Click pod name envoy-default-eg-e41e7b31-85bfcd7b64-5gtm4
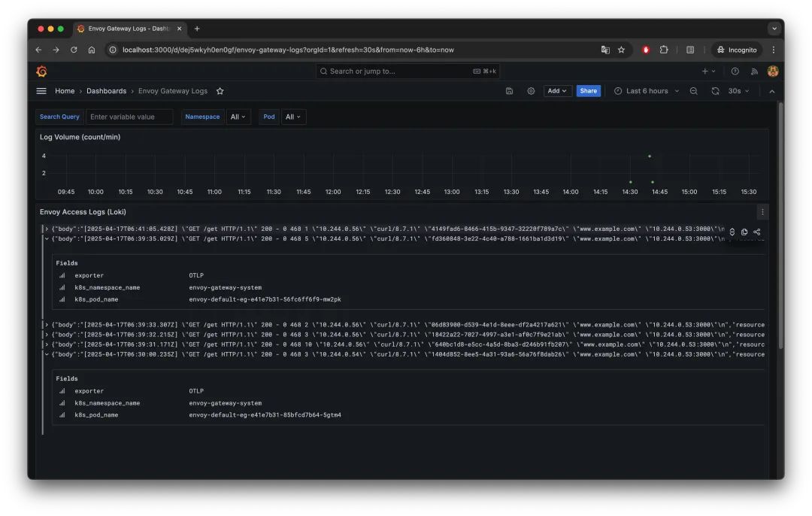 point(265,415)
